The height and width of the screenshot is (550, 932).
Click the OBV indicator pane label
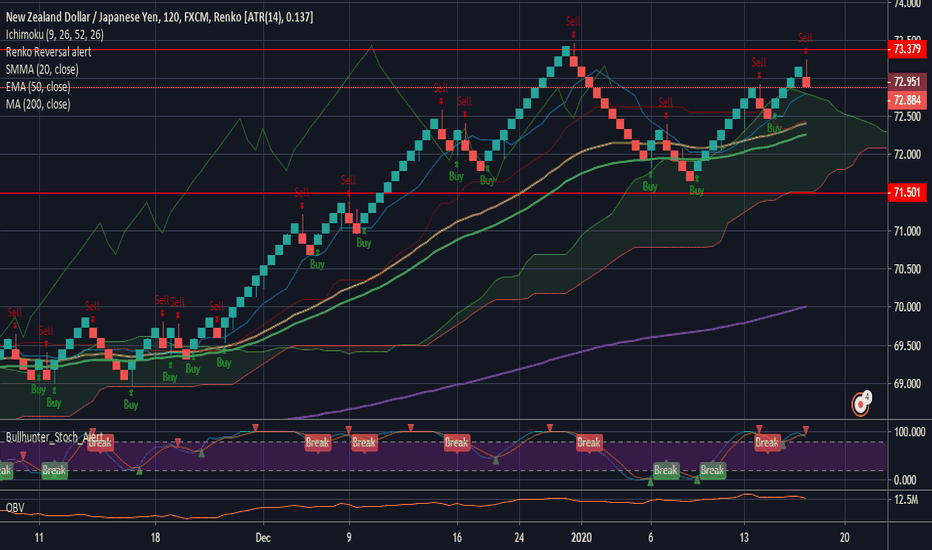click(15, 508)
